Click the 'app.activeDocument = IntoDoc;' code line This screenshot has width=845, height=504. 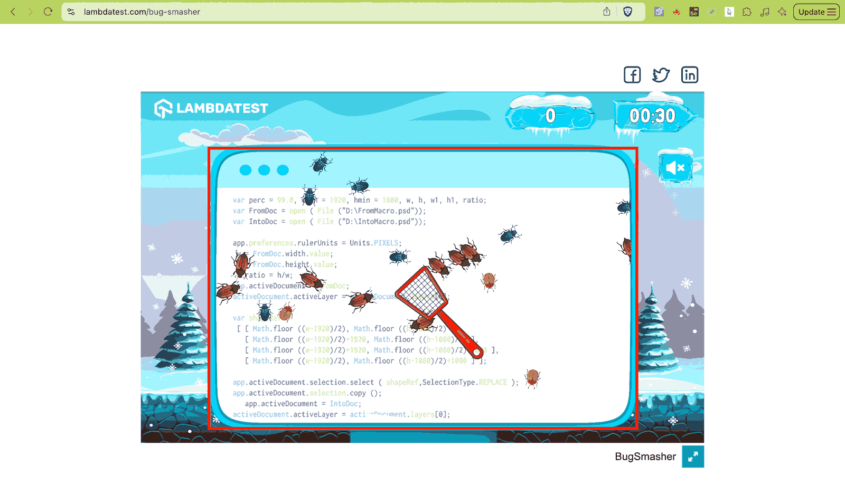[x=303, y=404]
